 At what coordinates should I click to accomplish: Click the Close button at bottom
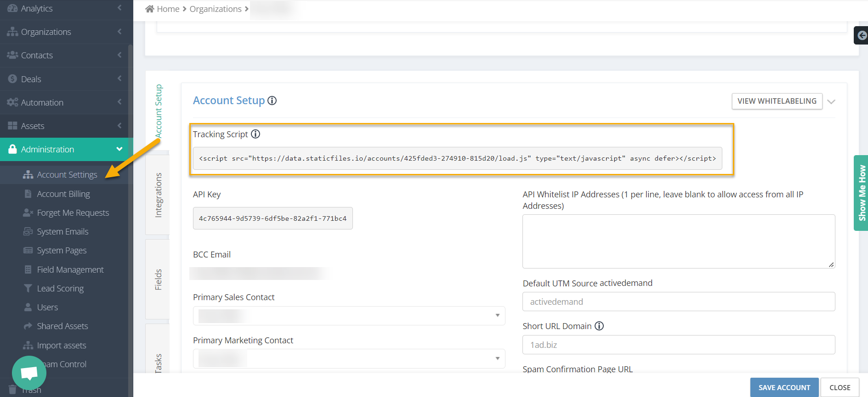(x=840, y=387)
